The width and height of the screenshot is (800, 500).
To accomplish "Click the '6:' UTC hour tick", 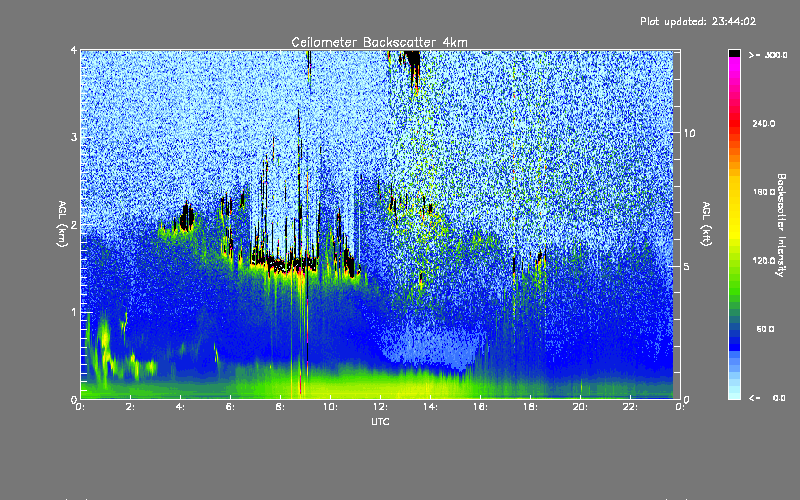I will 230,407.
